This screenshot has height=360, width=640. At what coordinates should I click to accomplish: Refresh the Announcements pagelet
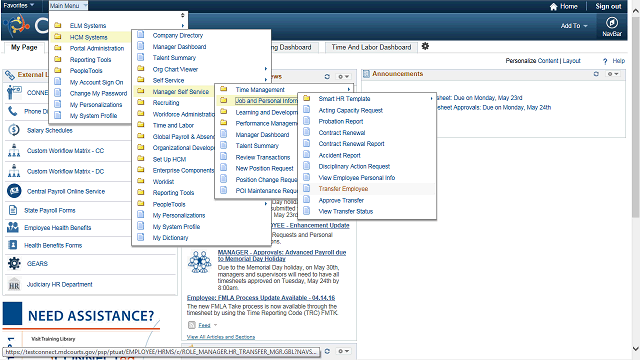click(x=596, y=74)
